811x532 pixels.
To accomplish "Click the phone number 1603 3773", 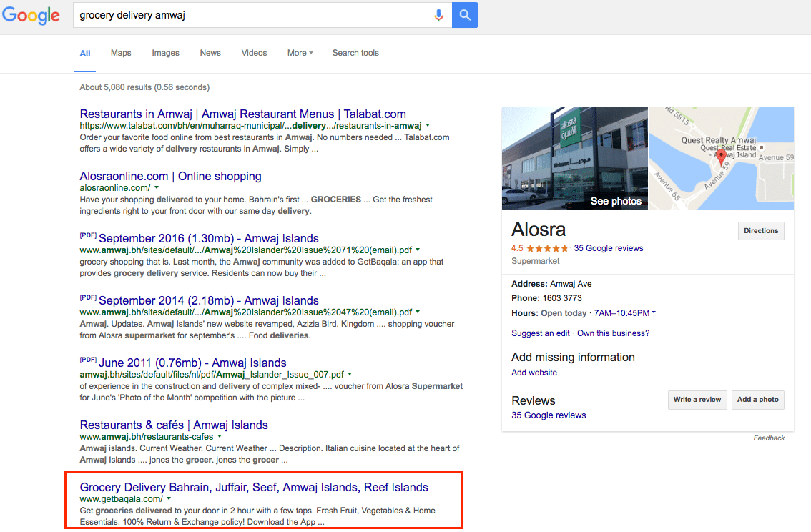I will click(562, 298).
